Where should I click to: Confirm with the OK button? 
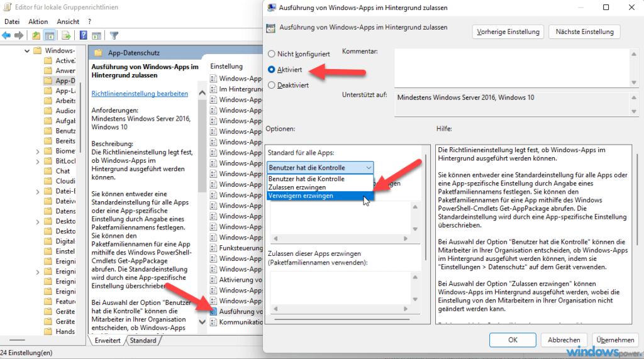(x=513, y=340)
